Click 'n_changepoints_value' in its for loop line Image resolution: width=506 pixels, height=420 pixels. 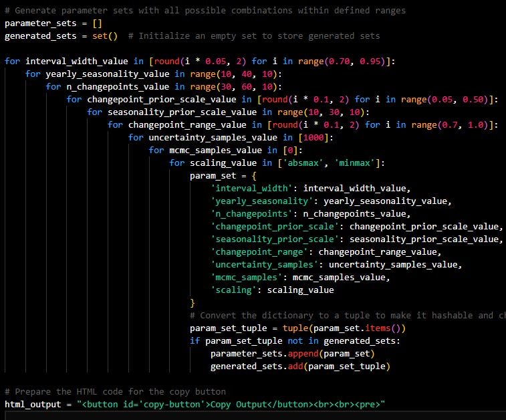(x=118, y=86)
